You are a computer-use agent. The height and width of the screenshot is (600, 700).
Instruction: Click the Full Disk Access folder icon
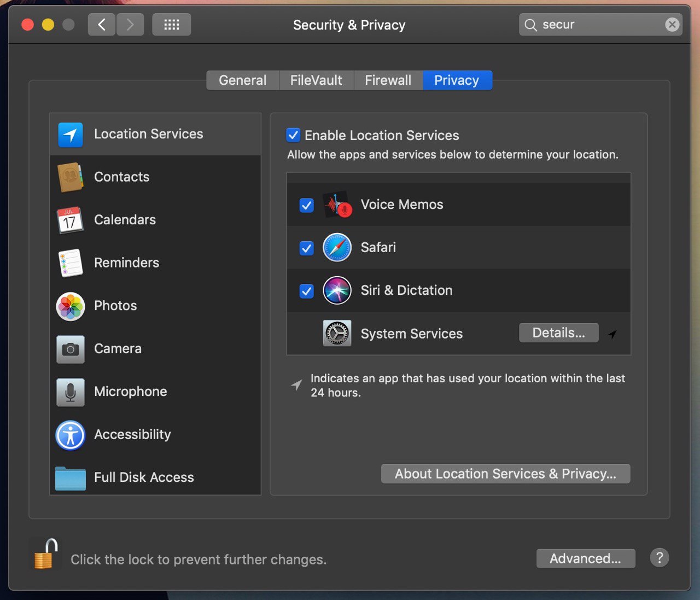point(71,478)
